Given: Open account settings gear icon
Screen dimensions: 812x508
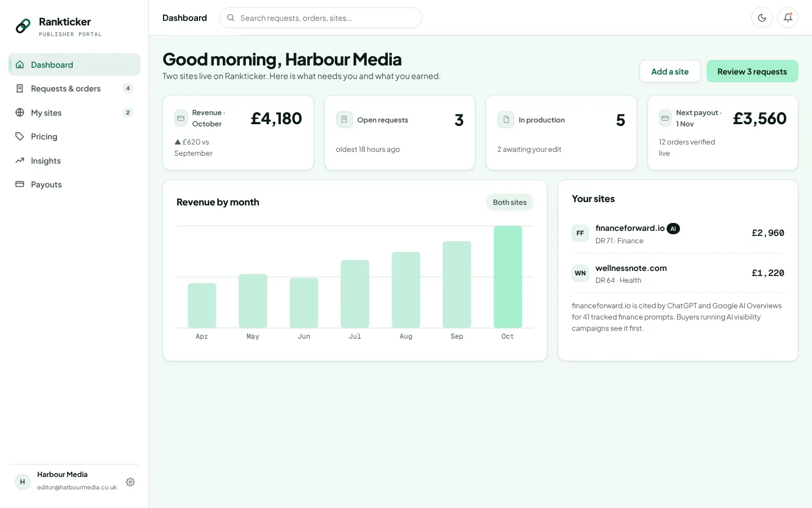Looking at the screenshot, I should [130, 482].
